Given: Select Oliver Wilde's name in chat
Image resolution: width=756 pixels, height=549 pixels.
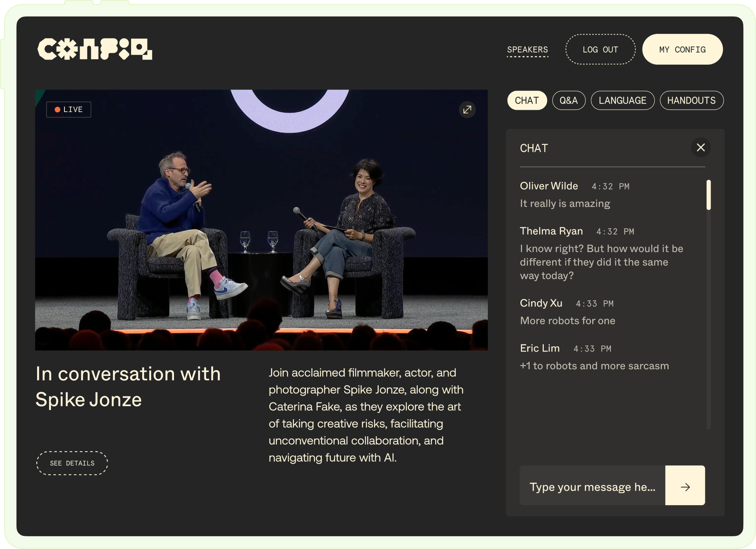Looking at the screenshot, I should point(549,186).
